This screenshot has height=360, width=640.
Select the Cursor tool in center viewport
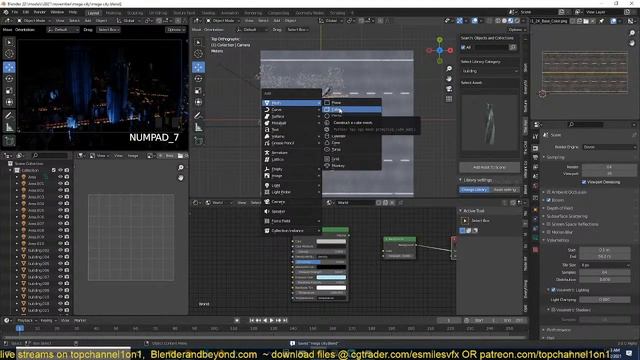tap(198, 54)
